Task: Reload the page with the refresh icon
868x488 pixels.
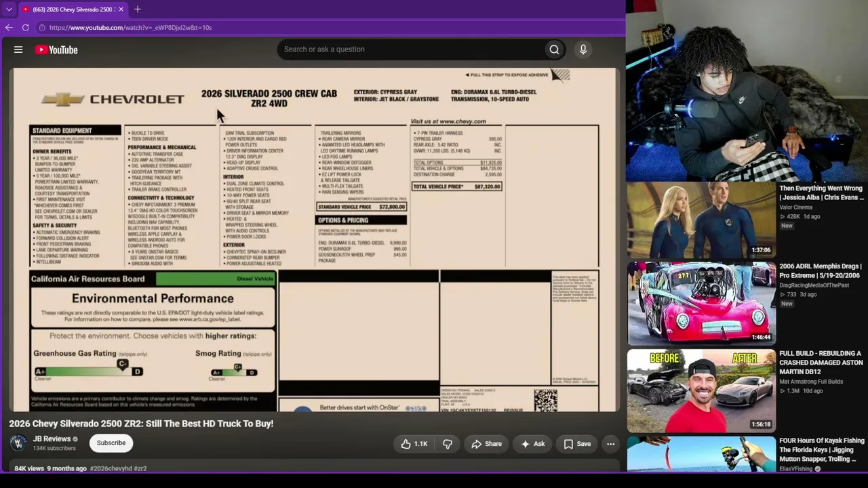Action: pos(26,28)
